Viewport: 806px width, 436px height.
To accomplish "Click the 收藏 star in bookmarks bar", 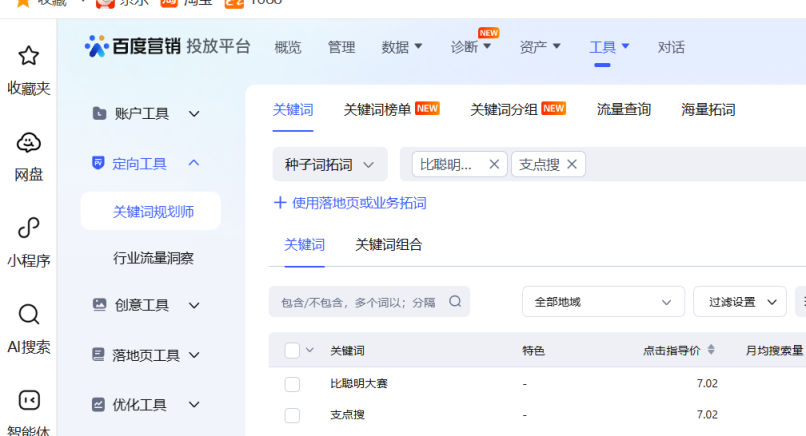I will point(23,3).
